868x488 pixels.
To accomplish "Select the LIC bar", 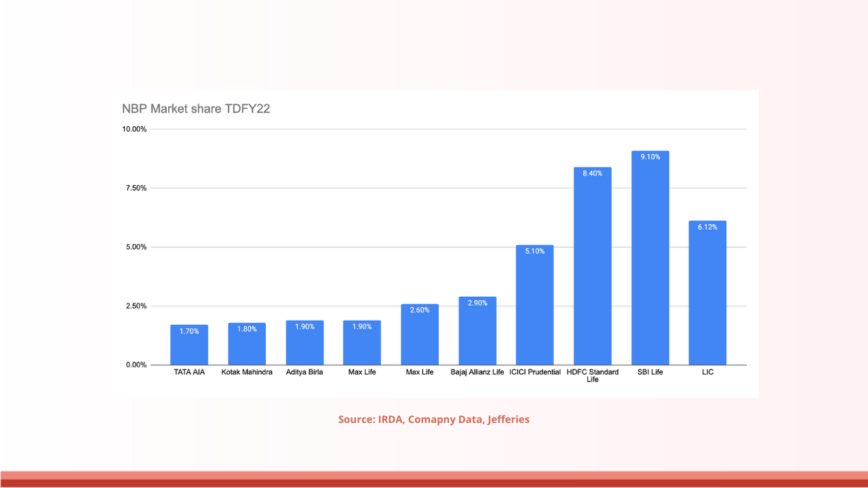I will tap(707, 293).
